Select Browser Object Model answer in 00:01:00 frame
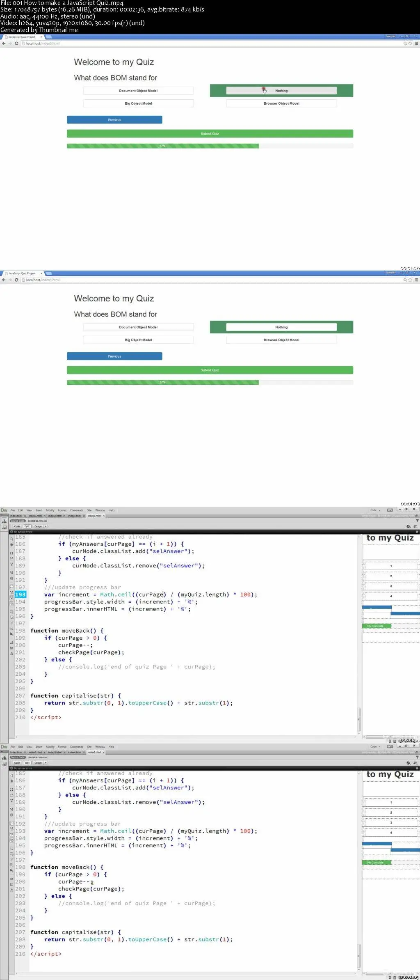 (x=281, y=103)
